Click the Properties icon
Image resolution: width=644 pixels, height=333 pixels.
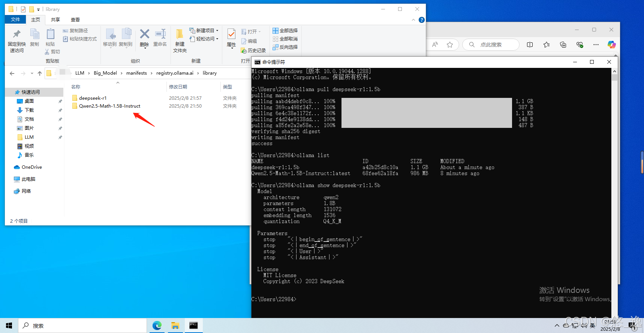pos(231,34)
